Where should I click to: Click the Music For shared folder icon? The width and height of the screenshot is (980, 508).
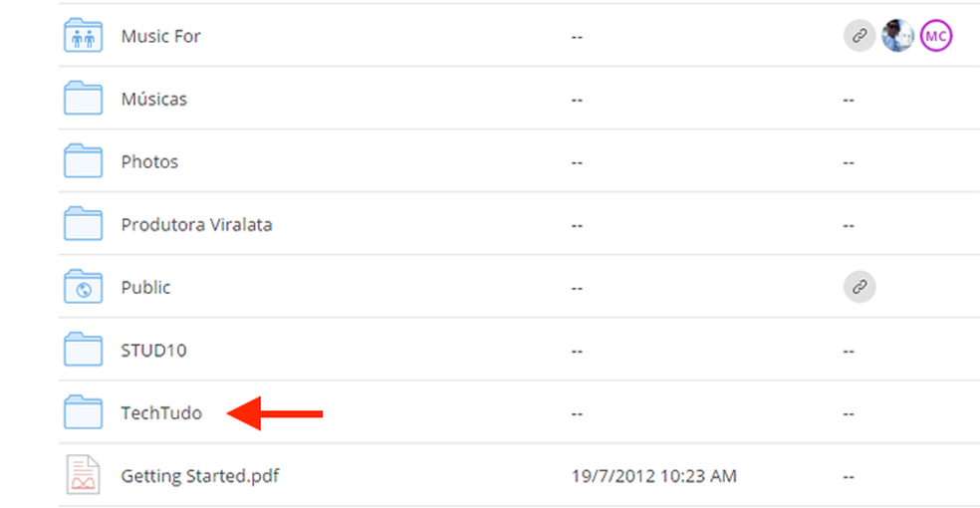point(83,36)
